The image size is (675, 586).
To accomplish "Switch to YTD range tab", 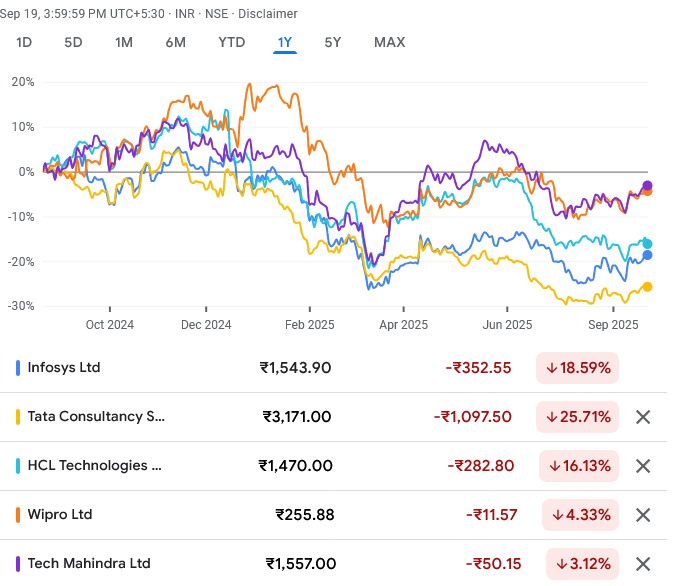I will click(x=232, y=42).
